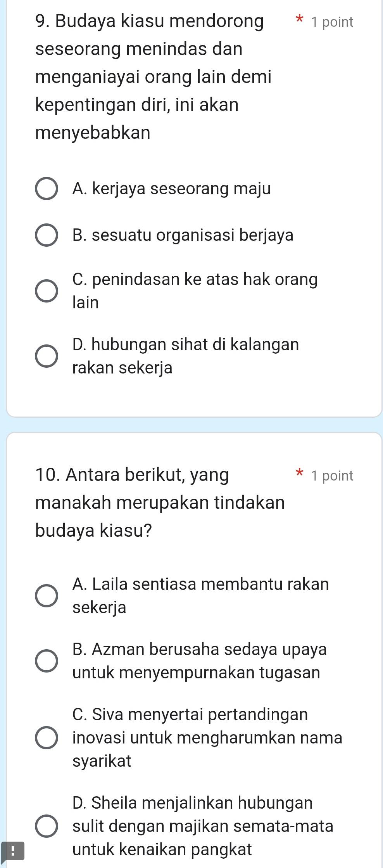This screenshot has height=868, width=383.
Task: Click the answer text 'B. sesuatu organisasi berjaya'
Action: point(183,235)
